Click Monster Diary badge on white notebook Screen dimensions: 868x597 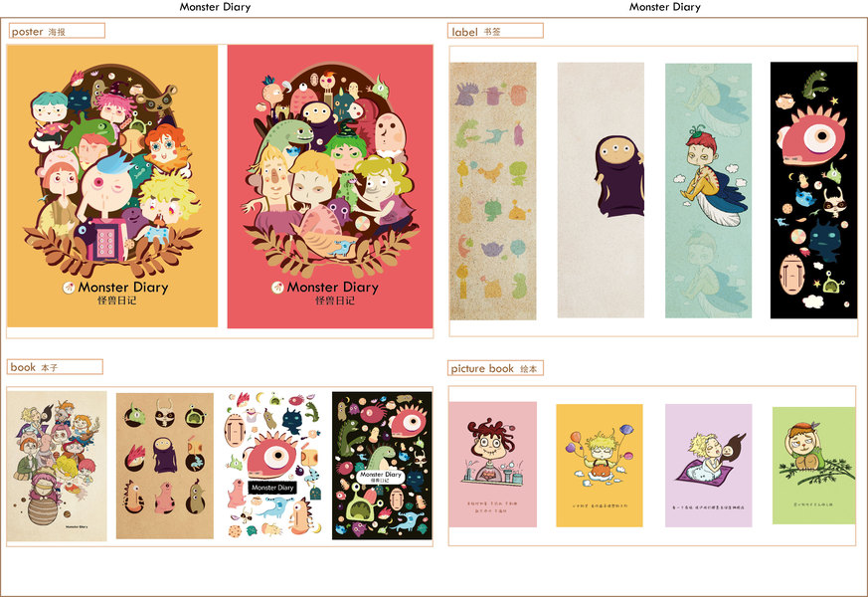tap(272, 488)
